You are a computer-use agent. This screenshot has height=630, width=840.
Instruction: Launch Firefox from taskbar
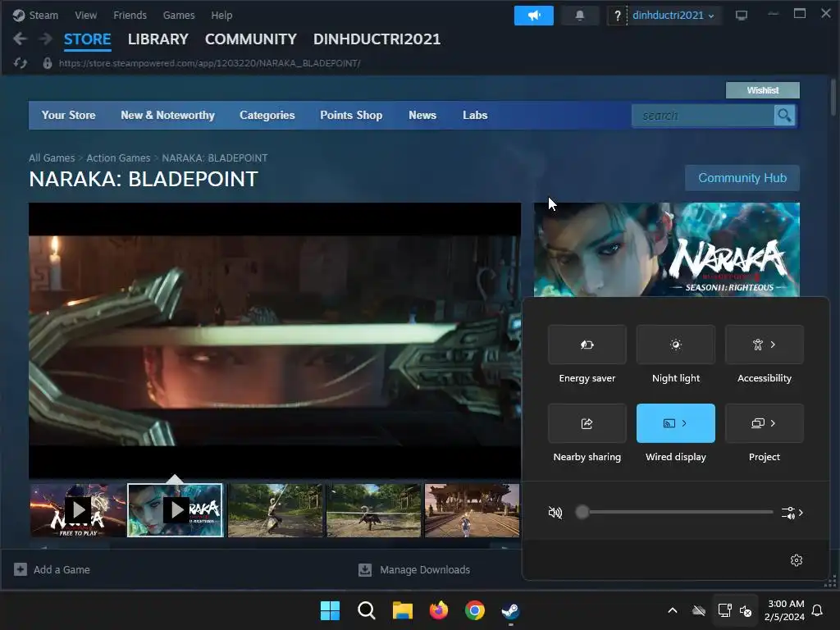coord(439,610)
